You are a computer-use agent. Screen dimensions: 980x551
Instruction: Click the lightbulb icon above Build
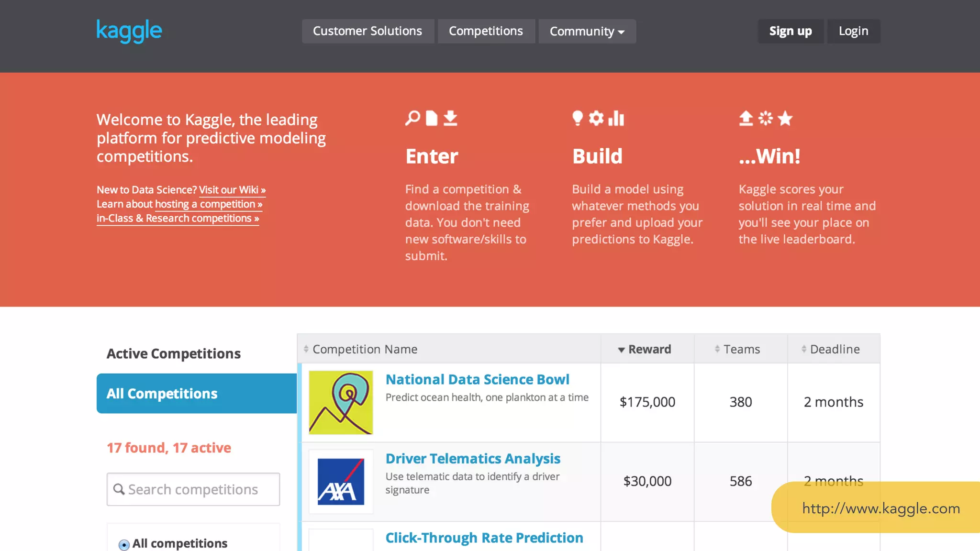tap(578, 118)
